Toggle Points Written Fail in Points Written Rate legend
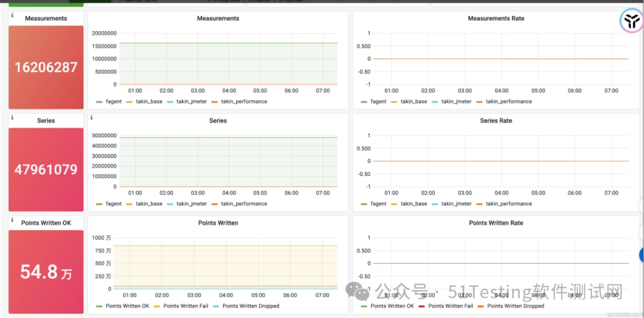Image resolution: width=644 pixels, height=318 pixels. point(451,306)
